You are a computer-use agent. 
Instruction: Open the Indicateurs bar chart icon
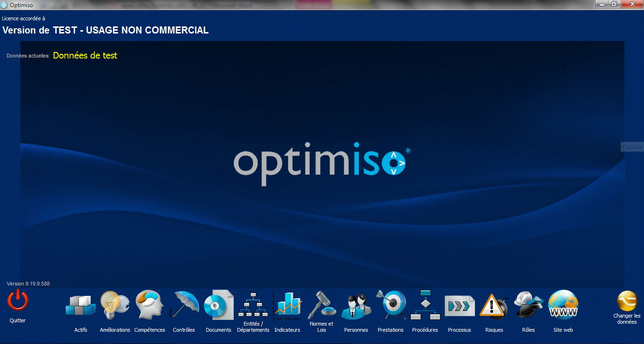(x=287, y=305)
